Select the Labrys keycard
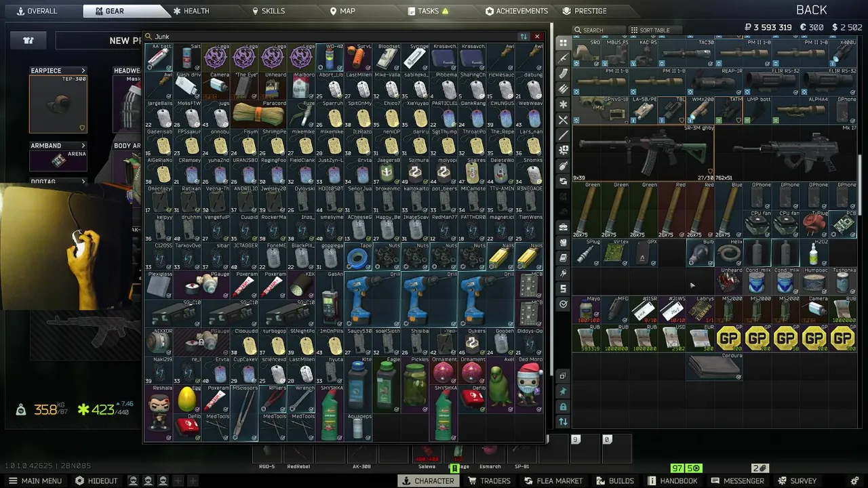Viewport: 868px width, 488px height. tap(700, 310)
